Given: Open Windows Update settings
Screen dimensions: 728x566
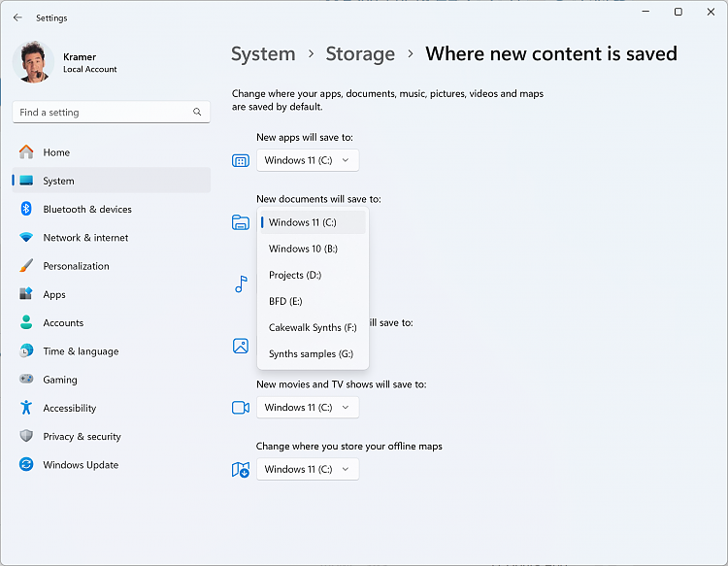Looking at the screenshot, I should (111, 465).
